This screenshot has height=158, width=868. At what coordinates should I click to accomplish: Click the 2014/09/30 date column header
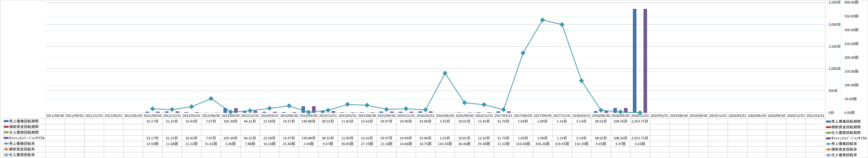point(308,116)
